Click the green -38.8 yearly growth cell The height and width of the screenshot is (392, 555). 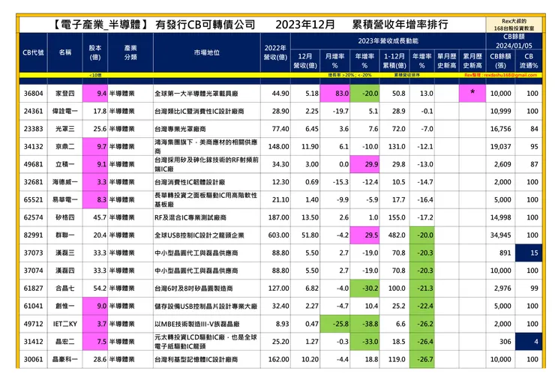[364, 324]
